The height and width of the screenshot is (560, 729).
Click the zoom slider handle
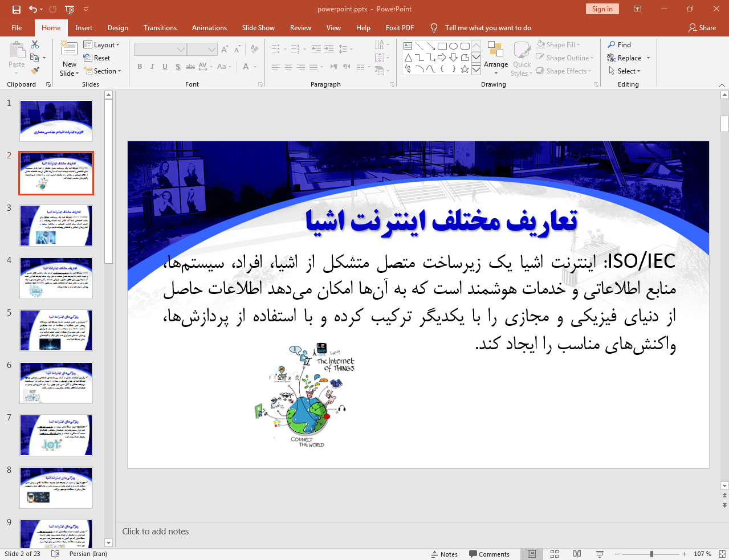(651, 554)
